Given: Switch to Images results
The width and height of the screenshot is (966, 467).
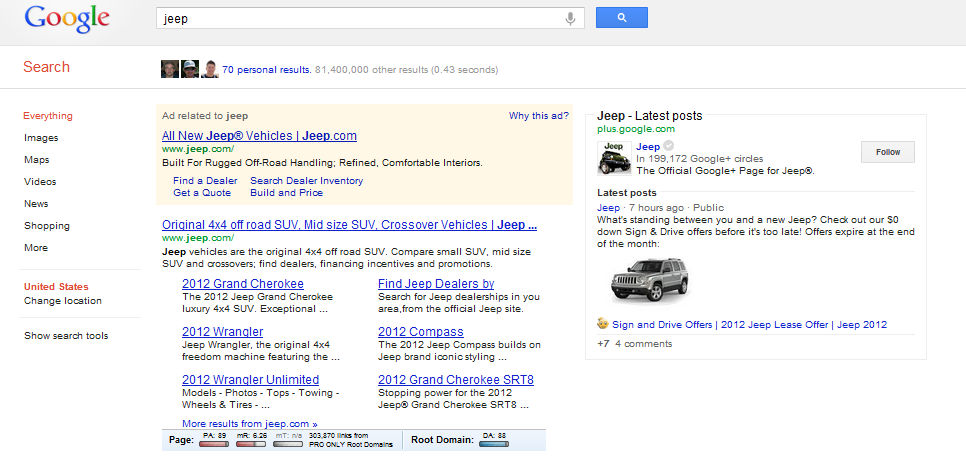Looking at the screenshot, I should 41,138.
